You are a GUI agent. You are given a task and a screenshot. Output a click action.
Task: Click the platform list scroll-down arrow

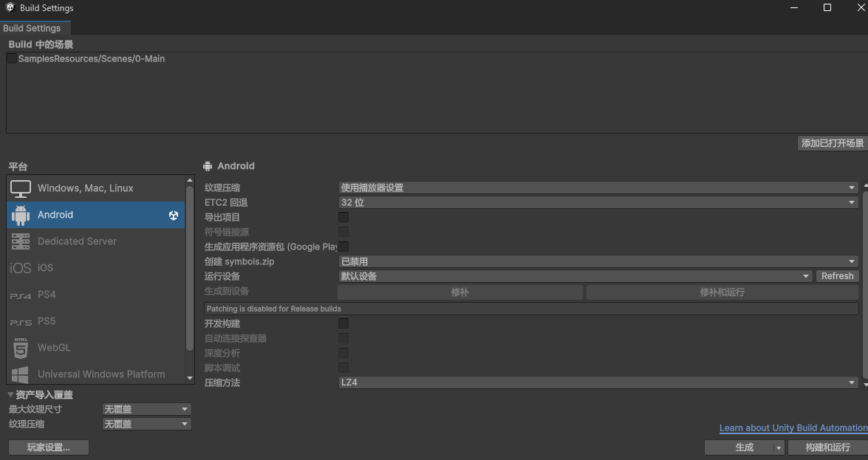pos(190,379)
